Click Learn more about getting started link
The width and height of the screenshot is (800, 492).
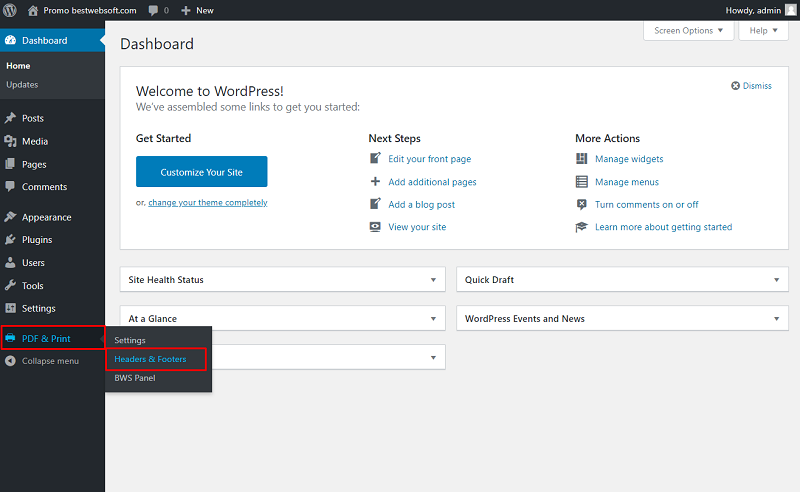coord(663,227)
